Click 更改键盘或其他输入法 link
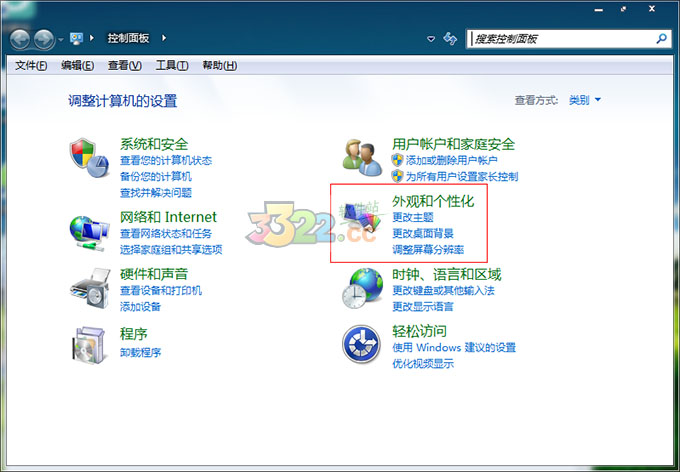680x472 pixels. [443, 290]
